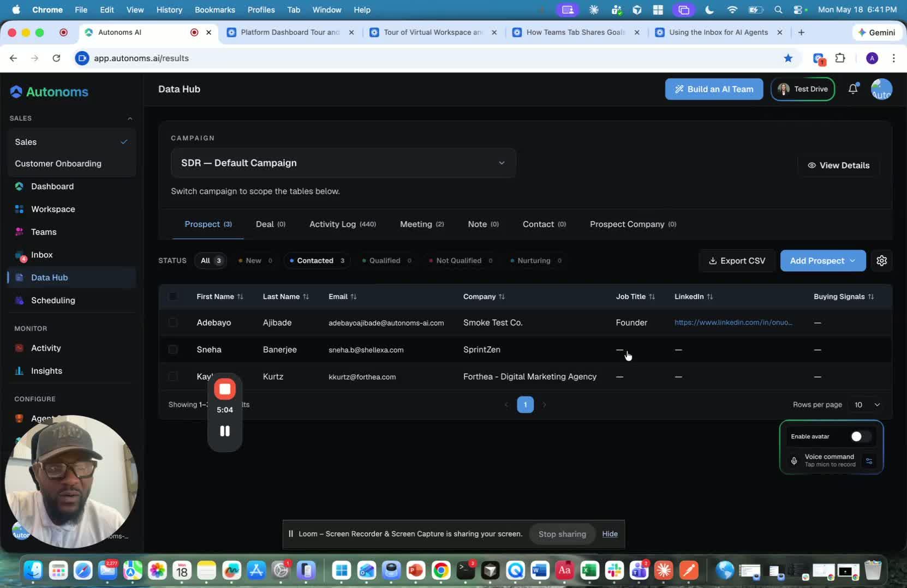Switch to the Prospect Company tab
907x588 pixels.
coord(633,224)
